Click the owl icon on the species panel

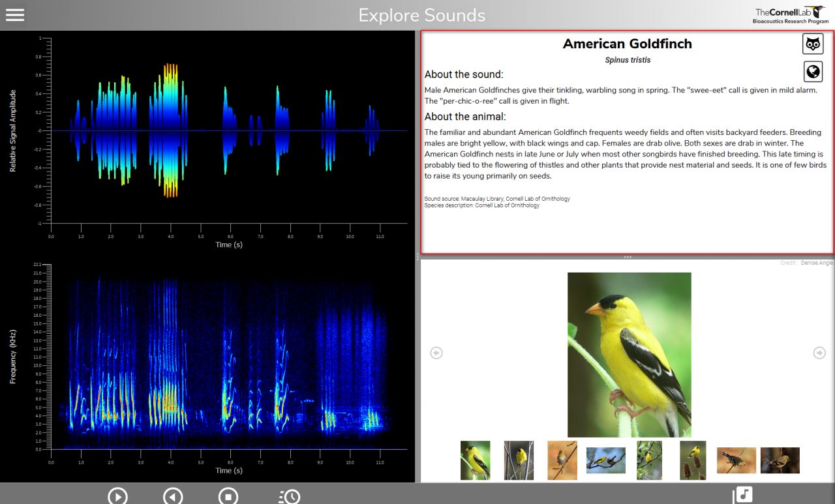[x=813, y=44]
